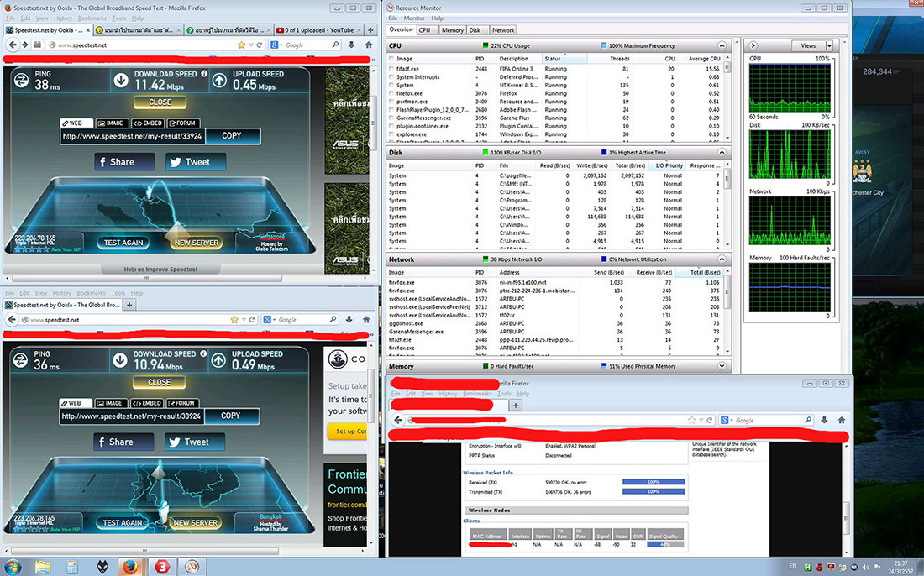Tick the checkbox for System with PID 4
The height and width of the screenshot is (576, 924).
[391, 86]
